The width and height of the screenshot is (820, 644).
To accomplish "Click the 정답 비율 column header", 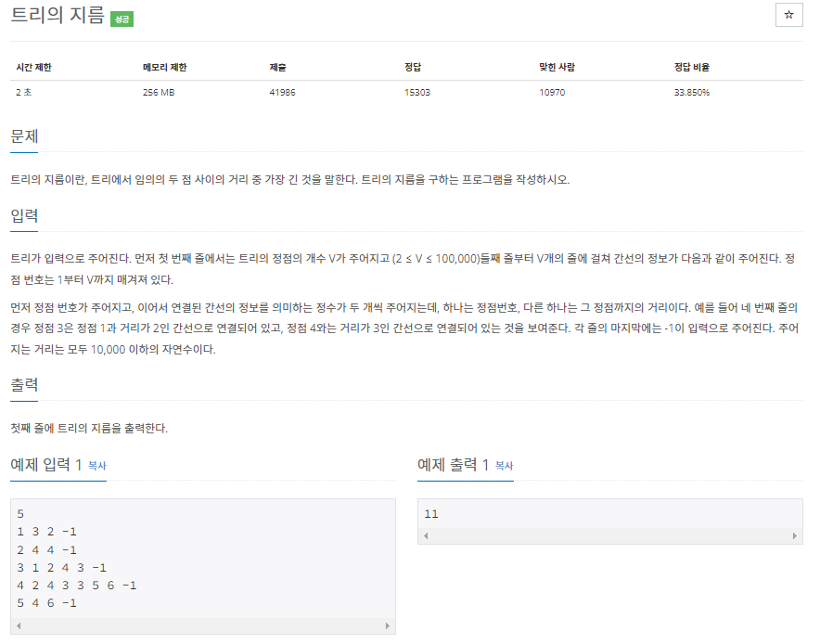I will pos(691,67).
